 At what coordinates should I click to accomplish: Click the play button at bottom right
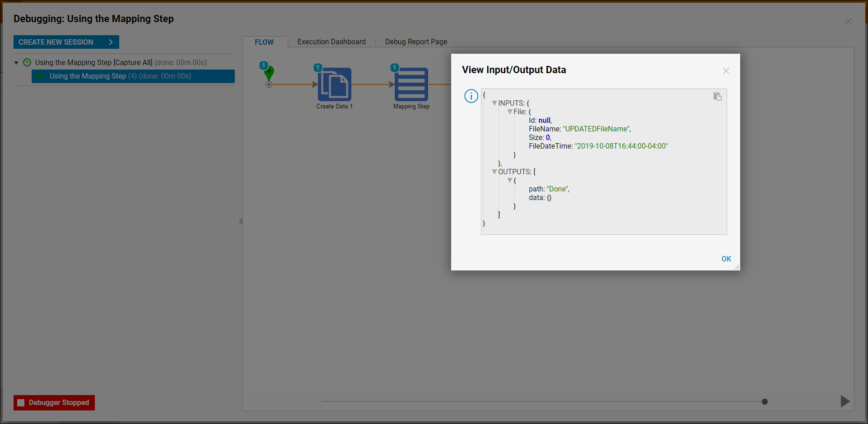845,401
